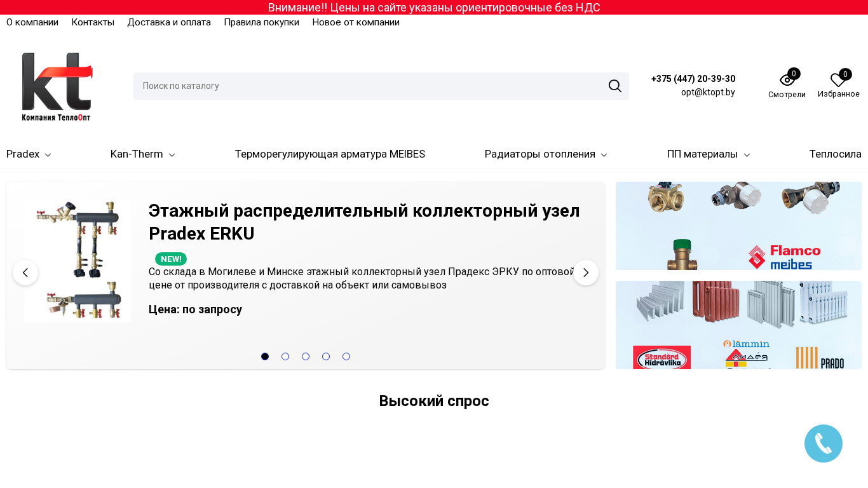The width and height of the screenshot is (868, 488).
Task: Click the blue phone callback button
Action: point(824,444)
